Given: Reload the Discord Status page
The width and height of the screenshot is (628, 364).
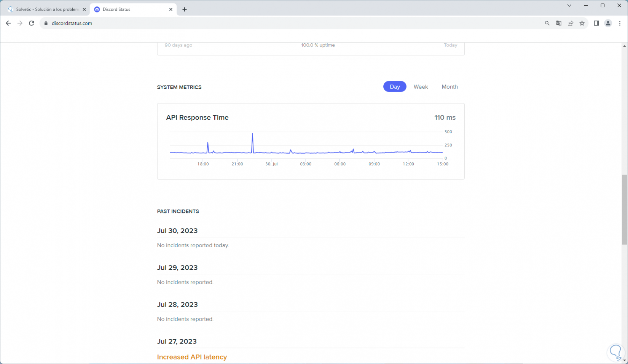Looking at the screenshot, I should 32,23.
